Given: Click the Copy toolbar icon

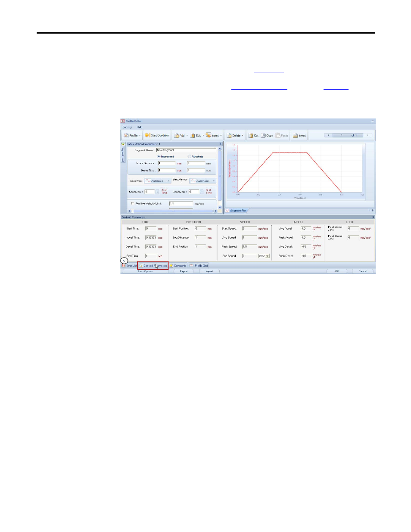Looking at the screenshot, I should pos(263,135).
